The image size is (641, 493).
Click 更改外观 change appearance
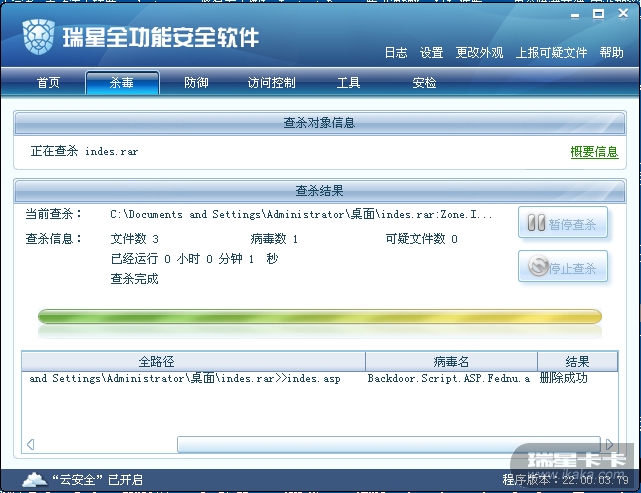480,52
